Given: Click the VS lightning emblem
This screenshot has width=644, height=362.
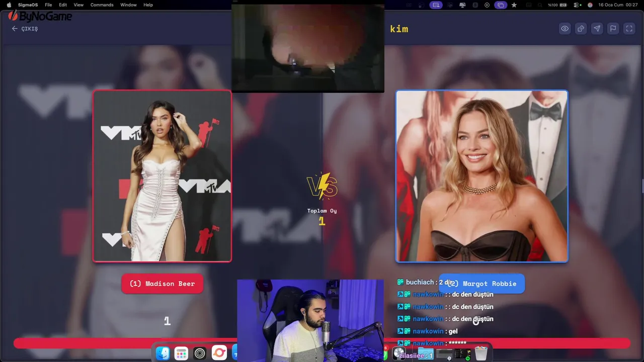Looking at the screenshot, I should click(x=322, y=187).
